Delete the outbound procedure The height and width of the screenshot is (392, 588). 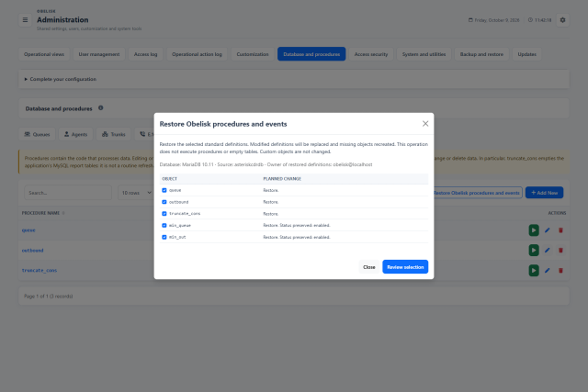[560, 250]
